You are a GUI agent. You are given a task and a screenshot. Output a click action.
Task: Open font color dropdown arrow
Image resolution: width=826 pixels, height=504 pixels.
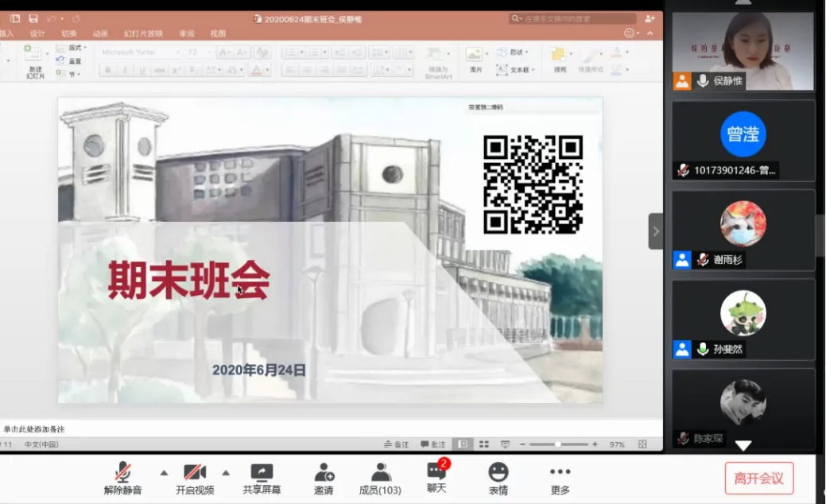[267, 70]
